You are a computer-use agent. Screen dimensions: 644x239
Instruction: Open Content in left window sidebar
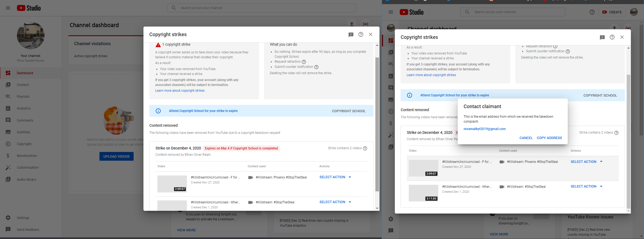(31, 85)
